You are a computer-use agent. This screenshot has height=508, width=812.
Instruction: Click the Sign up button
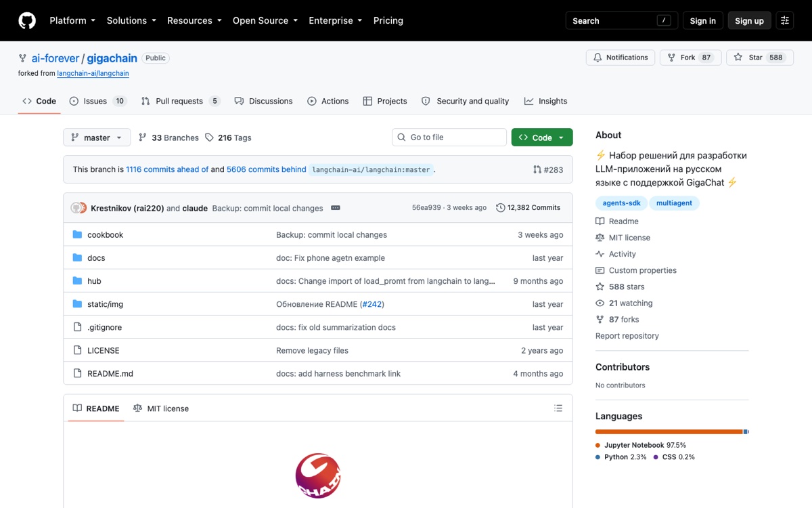749,20
